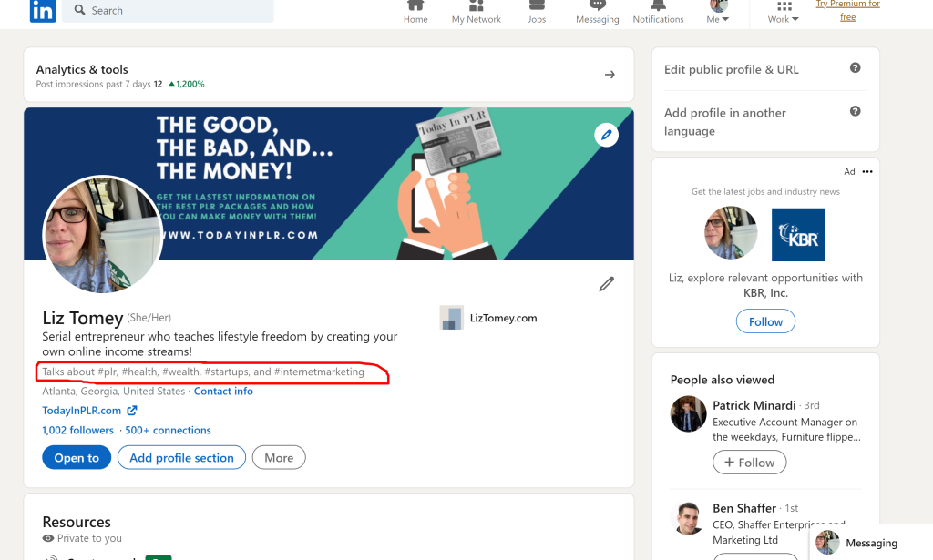Viewport: 933px width, 560px height.
Task: Click the profile photo in the ad card
Action: click(731, 232)
